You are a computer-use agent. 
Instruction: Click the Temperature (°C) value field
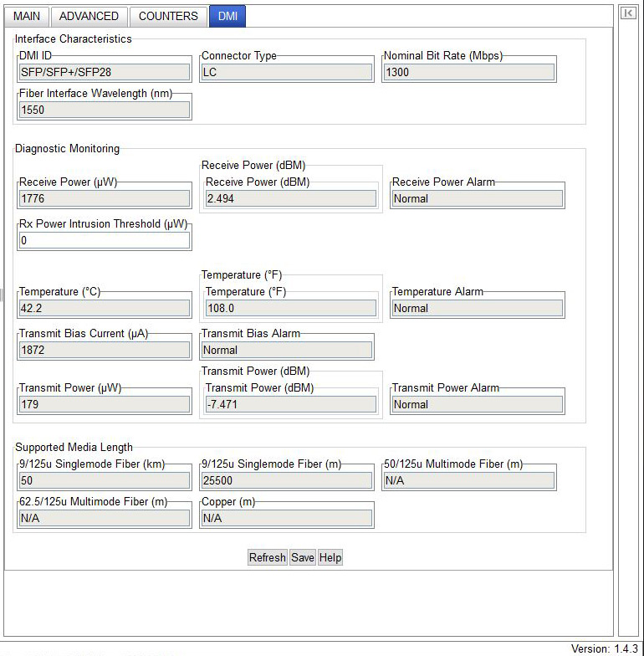click(x=105, y=308)
